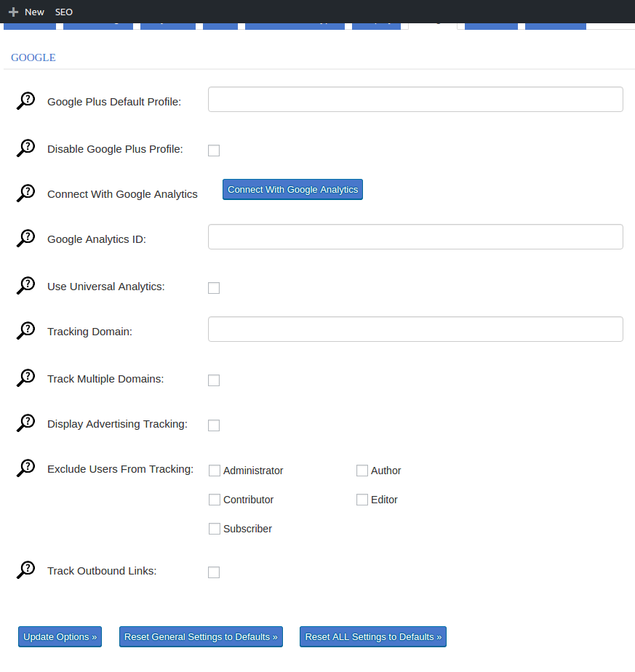Enable Track Multiple Domains
635x672 pixels.
214,380
